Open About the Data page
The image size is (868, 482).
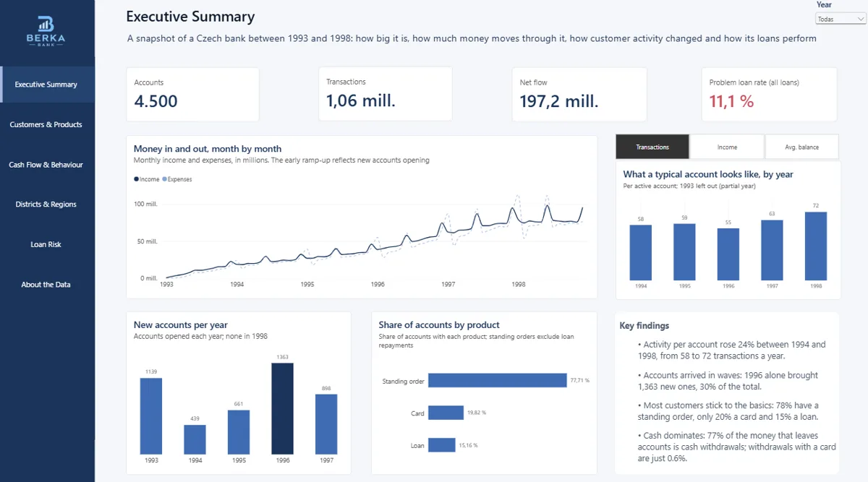47,285
